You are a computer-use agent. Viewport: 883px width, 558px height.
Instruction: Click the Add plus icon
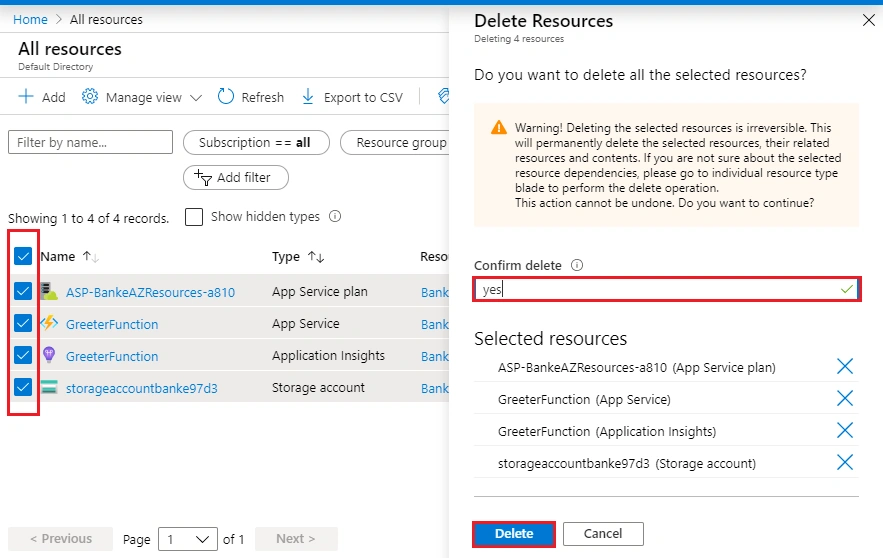point(26,96)
